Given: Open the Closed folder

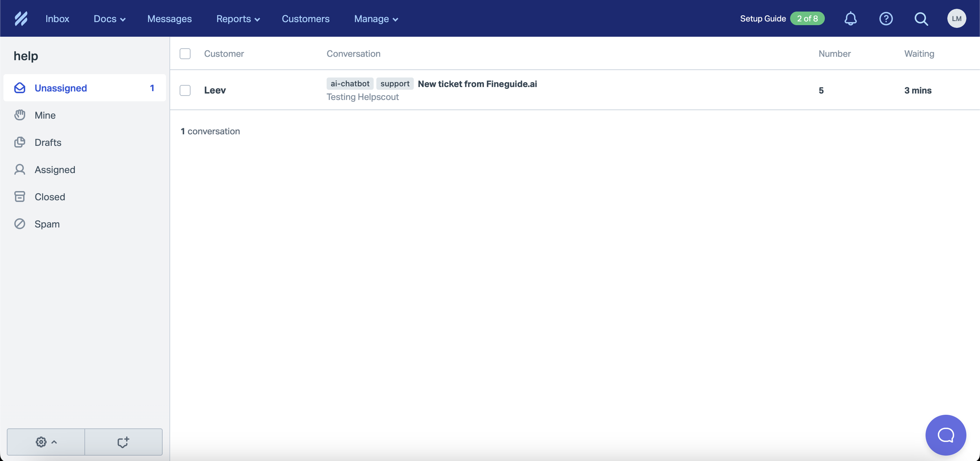Looking at the screenshot, I should 50,197.
